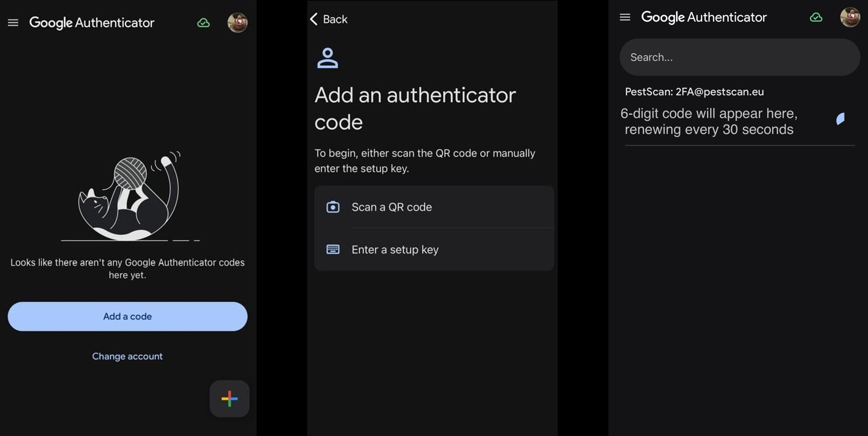
Task: Choose Enter a setup key option
Action: click(434, 249)
